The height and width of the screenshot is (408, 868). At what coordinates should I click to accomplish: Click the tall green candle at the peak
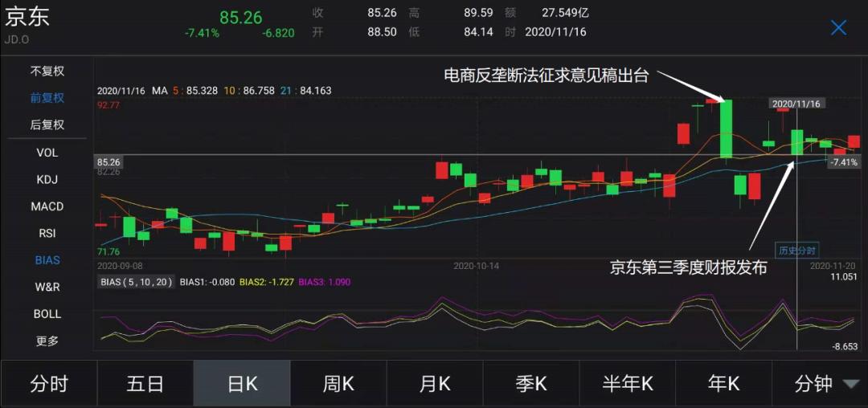coord(727,129)
